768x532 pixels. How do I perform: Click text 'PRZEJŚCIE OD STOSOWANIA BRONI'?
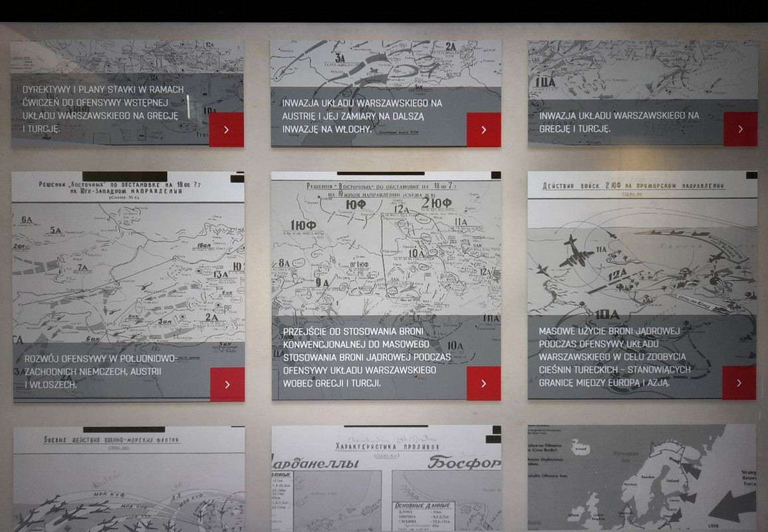pyautogui.click(x=353, y=332)
